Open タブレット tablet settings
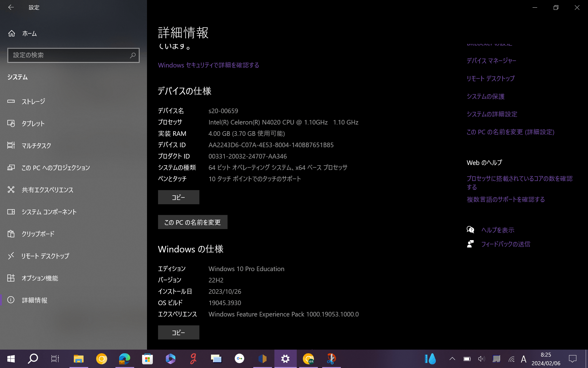This screenshot has height=368, width=588. (33, 124)
